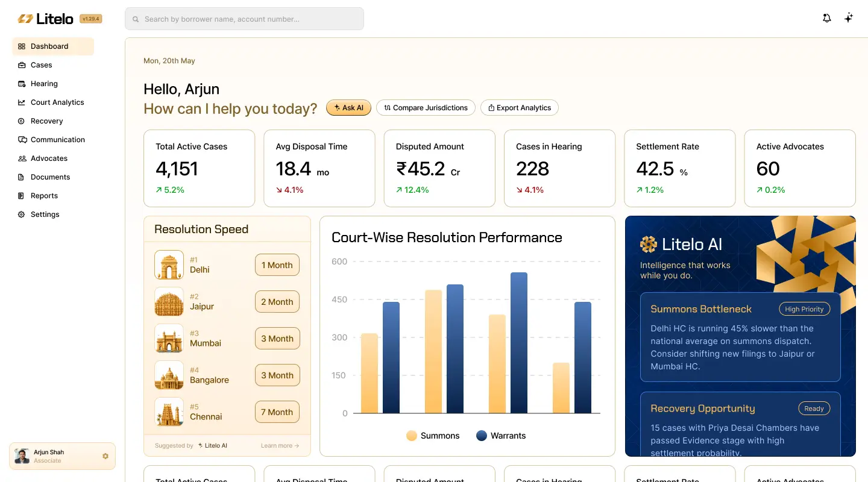Click the Reports sidebar icon
868x482 pixels.
click(x=22, y=196)
